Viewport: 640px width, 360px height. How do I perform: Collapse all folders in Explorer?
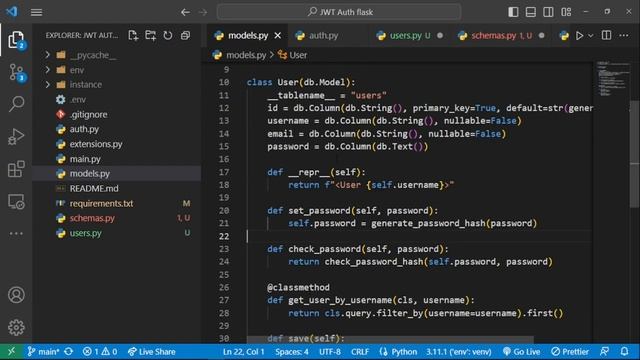tap(185, 36)
